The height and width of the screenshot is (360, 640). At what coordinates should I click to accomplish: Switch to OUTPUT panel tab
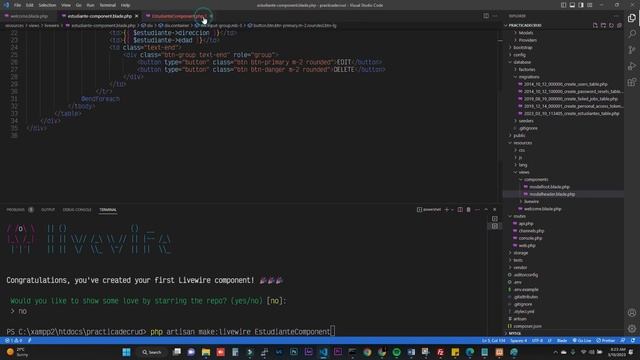coord(48,210)
